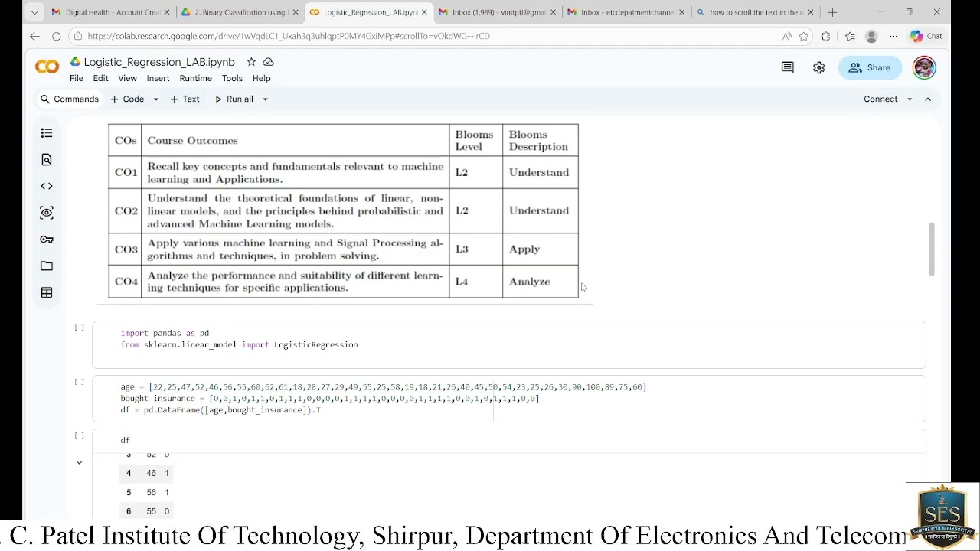This screenshot has height=551, width=980.
Task: Open the Data table sidebar icon
Action: (x=47, y=292)
